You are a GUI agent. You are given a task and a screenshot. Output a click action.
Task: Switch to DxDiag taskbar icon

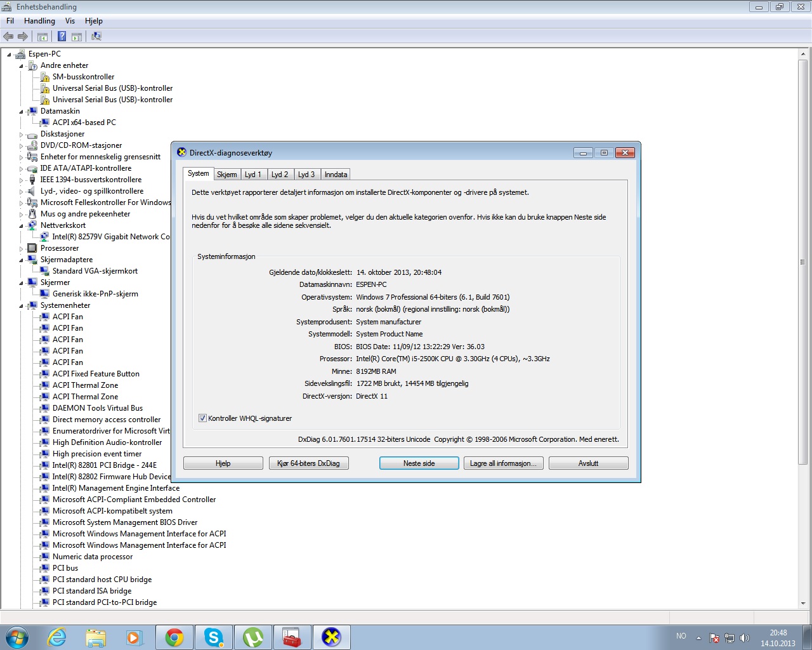tap(332, 637)
